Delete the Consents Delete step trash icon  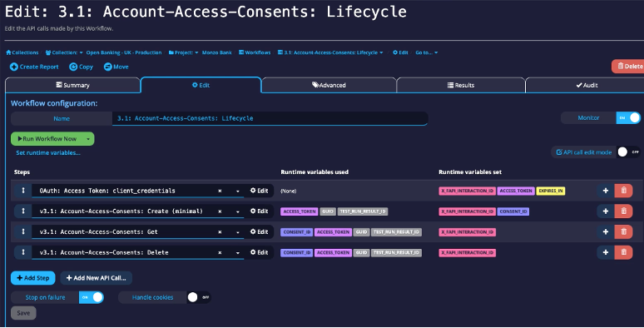(x=623, y=252)
